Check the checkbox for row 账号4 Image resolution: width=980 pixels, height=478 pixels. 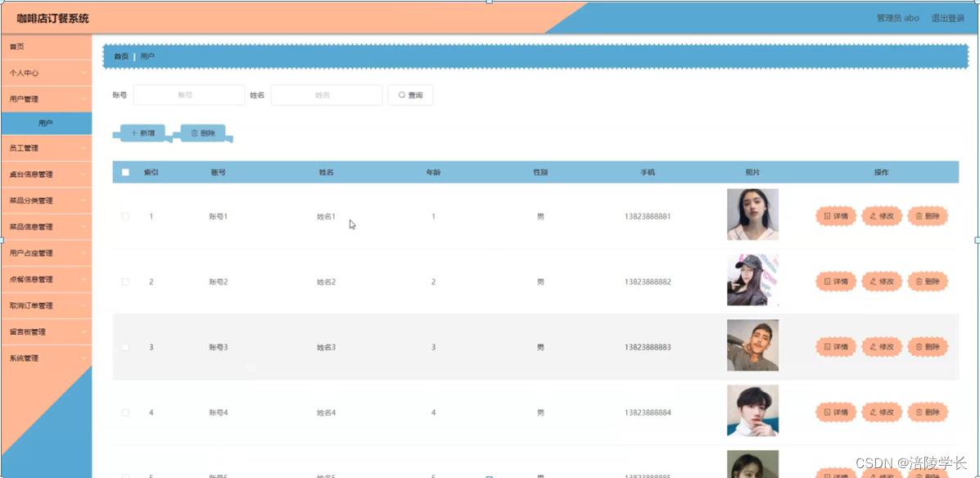pyautogui.click(x=125, y=413)
